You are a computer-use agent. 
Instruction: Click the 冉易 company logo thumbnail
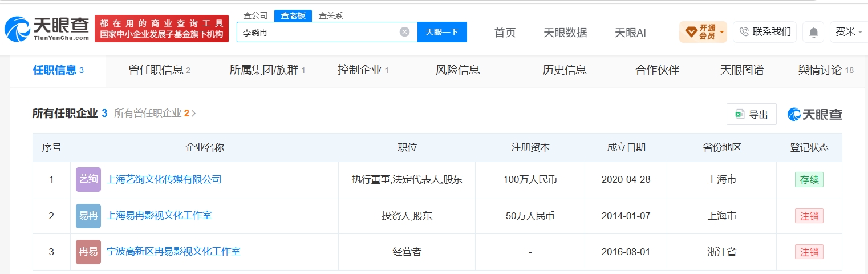coord(88,252)
